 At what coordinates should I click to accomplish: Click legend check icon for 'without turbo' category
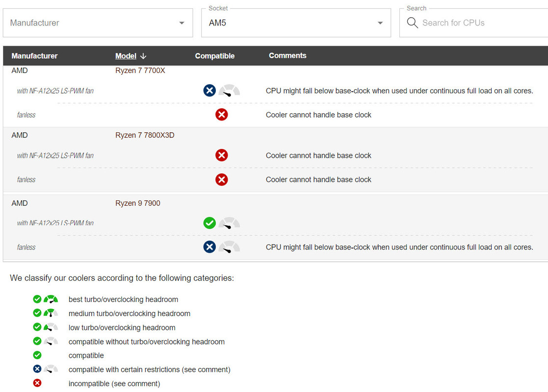37,341
